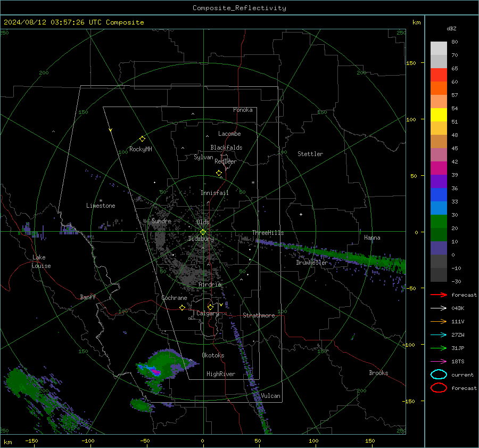Click the white 04DK arrow legend icon

tap(439, 308)
